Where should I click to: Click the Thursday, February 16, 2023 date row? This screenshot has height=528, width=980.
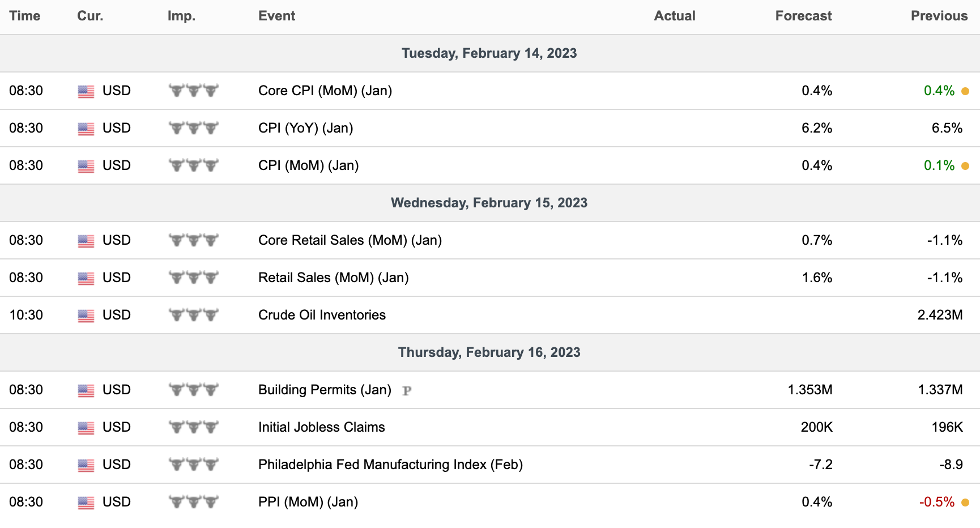point(489,352)
